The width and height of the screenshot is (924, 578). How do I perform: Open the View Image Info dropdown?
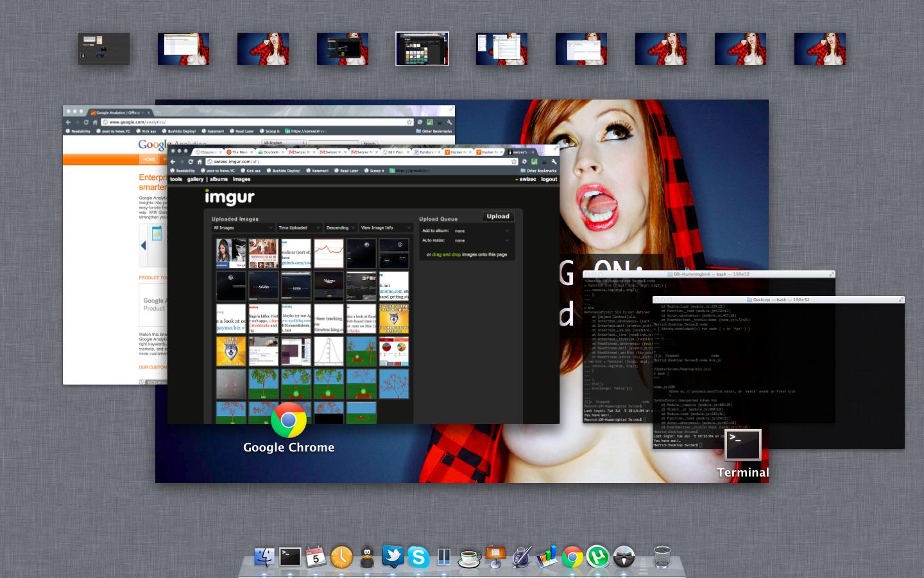(x=385, y=227)
